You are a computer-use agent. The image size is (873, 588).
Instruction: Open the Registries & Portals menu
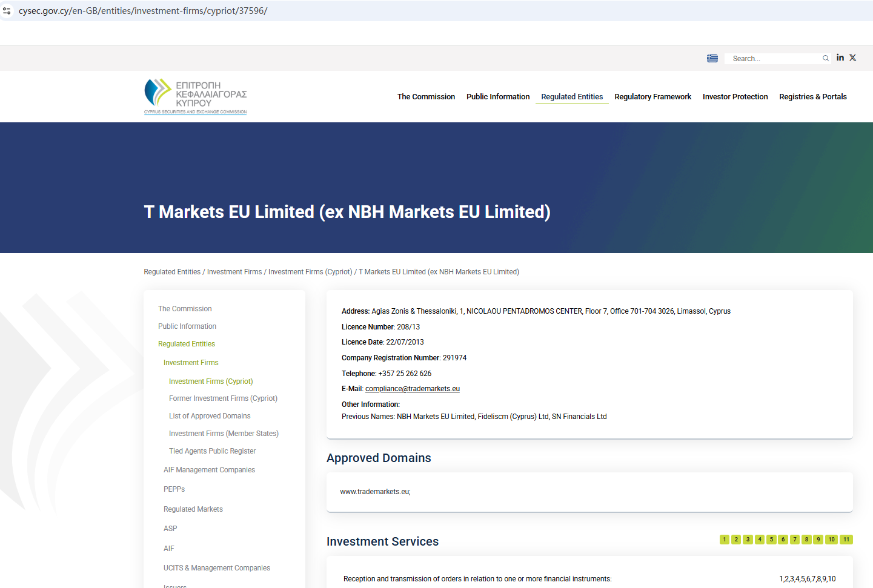click(812, 97)
